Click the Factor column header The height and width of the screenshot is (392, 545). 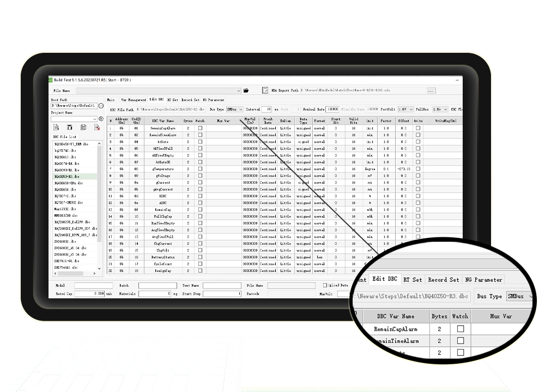click(386, 121)
